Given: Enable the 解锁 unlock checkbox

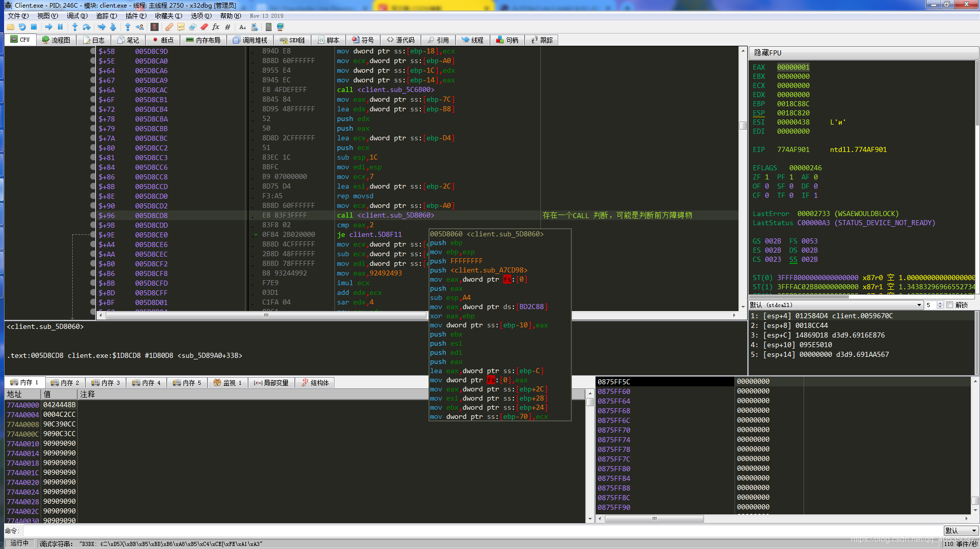Looking at the screenshot, I should pos(949,305).
